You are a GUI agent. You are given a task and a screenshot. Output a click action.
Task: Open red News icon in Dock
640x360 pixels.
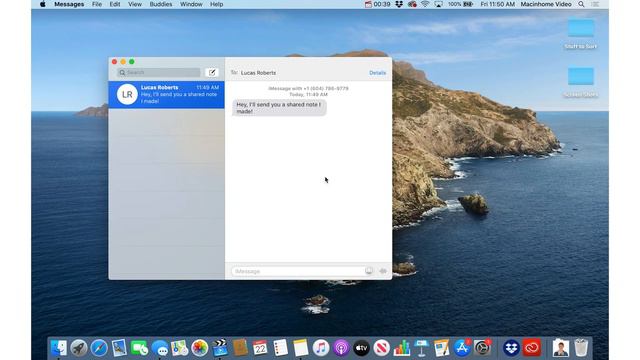pos(381,348)
